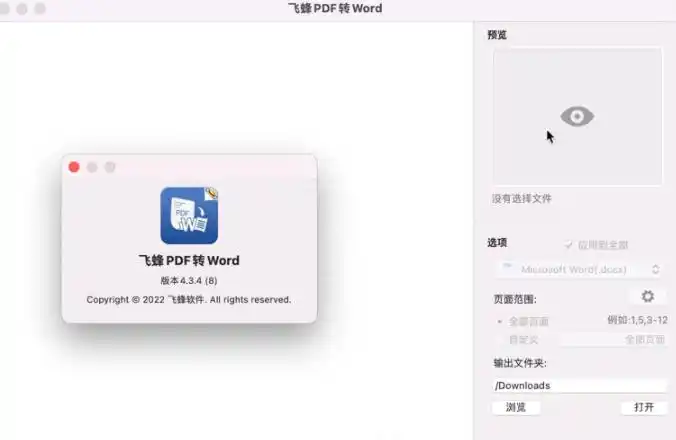Viewport: 676px width, 440px height.
Task: Click the 选项 heading
Action: (x=497, y=243)
